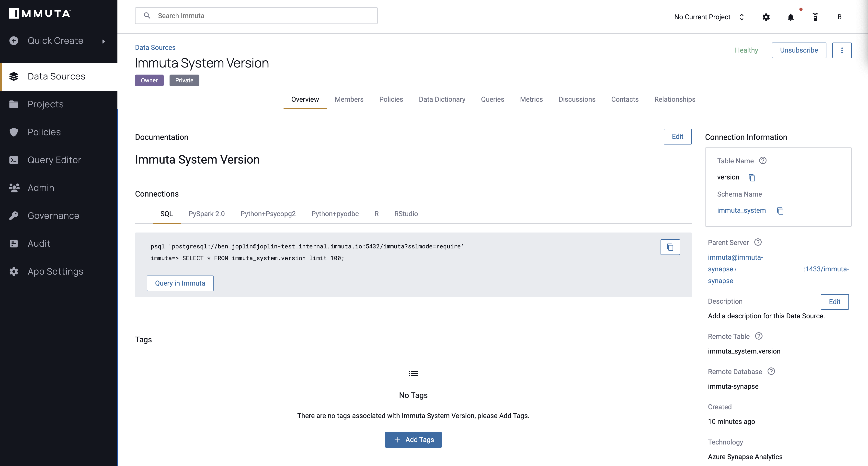Click the remote beacon icon in the top bar

pyautogui.click(x=815, y=17)
